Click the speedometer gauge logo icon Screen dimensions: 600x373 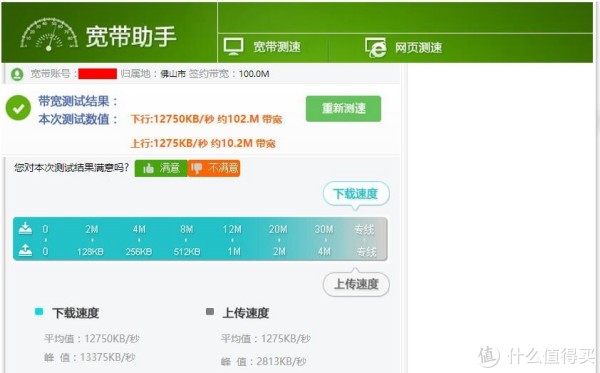[x=49, y=34]
